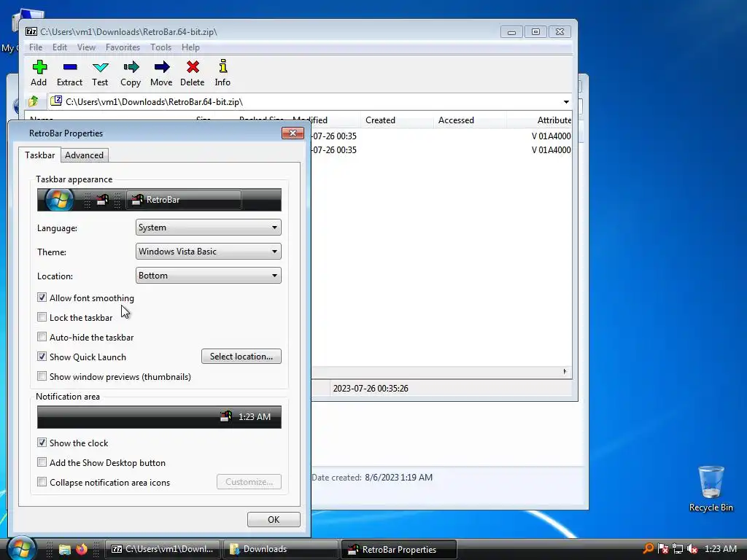Uncheck Show the clock
The width and height of the screenshot is (747, 560).
tap(42, 443)
